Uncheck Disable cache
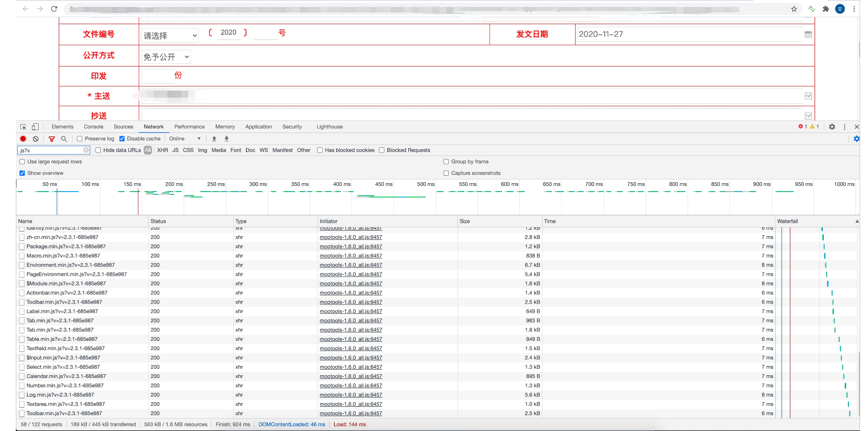 (x=122, y=139)
